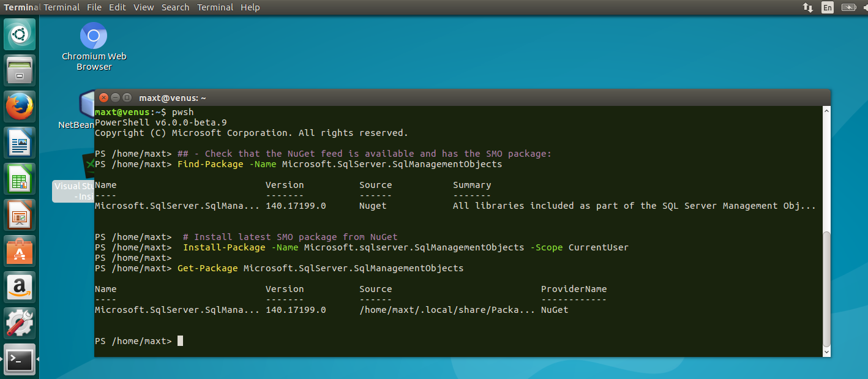Open the Search menu
This screenshot has width=868, height=379.
click(176, 7)
